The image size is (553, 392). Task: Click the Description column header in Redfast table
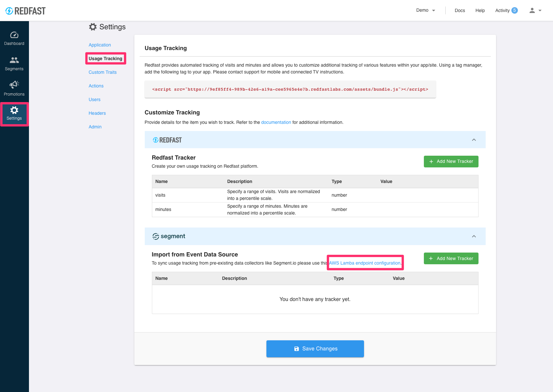[x=239, y=181]
